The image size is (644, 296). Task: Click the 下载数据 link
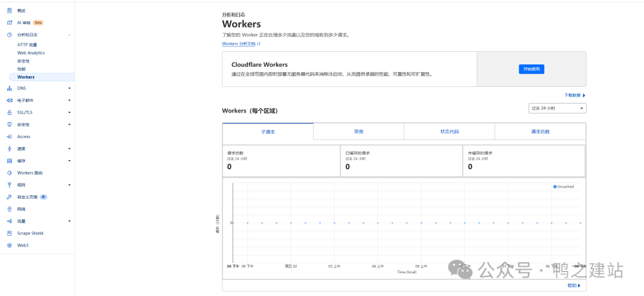(572, 95)
